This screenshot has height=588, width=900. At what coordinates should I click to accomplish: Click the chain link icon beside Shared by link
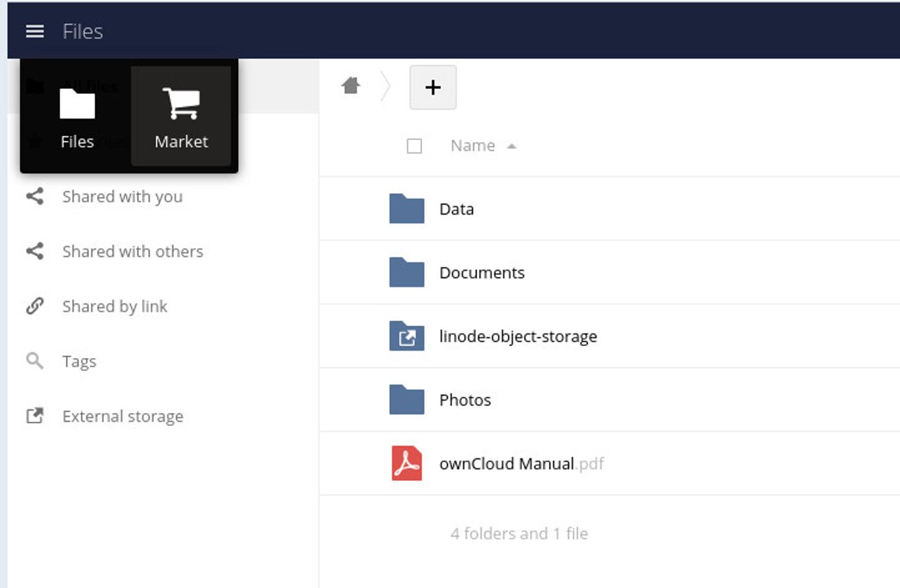[34, 305]
